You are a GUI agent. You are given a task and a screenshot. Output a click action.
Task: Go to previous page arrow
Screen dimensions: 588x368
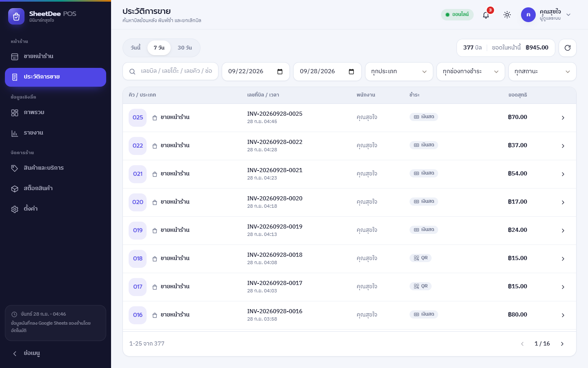pos(522,344)
